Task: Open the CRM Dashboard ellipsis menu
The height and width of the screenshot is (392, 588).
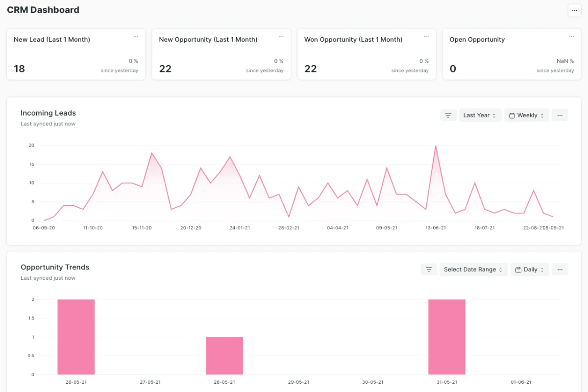Action: point(574,10)
